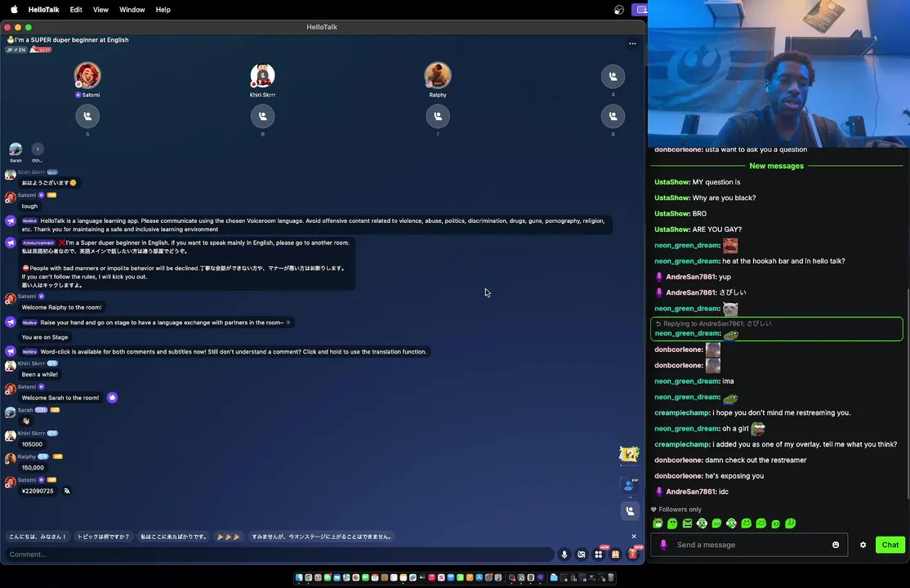Click the 'Welcome Ralphy to the room!' message
Screen dimensions: 910x588
point(61,308)
